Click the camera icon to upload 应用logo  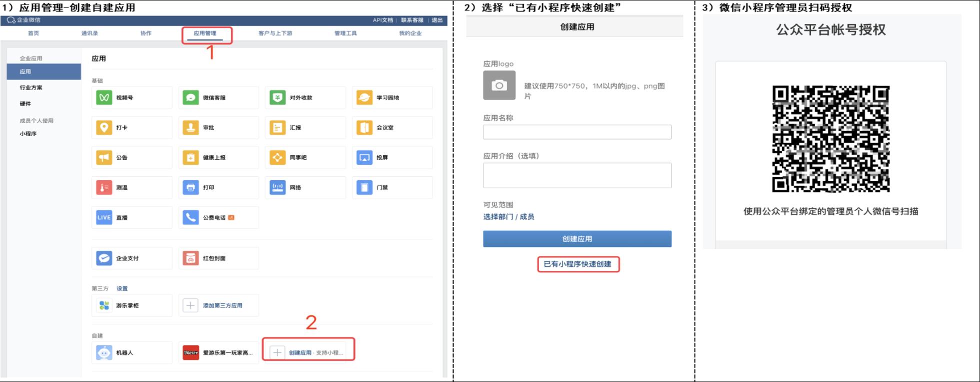499,85
